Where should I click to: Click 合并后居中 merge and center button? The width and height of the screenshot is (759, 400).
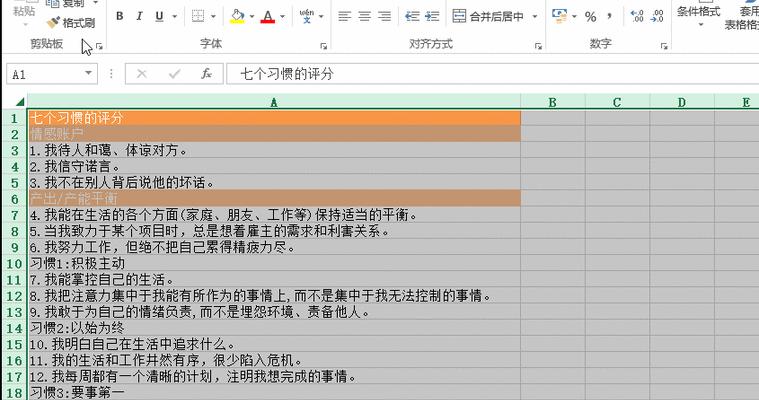click(488, 16)
